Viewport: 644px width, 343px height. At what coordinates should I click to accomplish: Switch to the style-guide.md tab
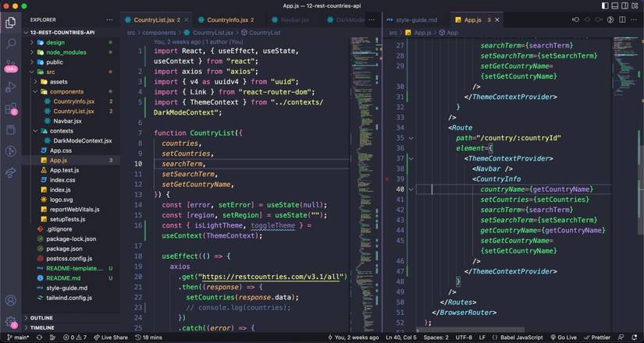416,19
